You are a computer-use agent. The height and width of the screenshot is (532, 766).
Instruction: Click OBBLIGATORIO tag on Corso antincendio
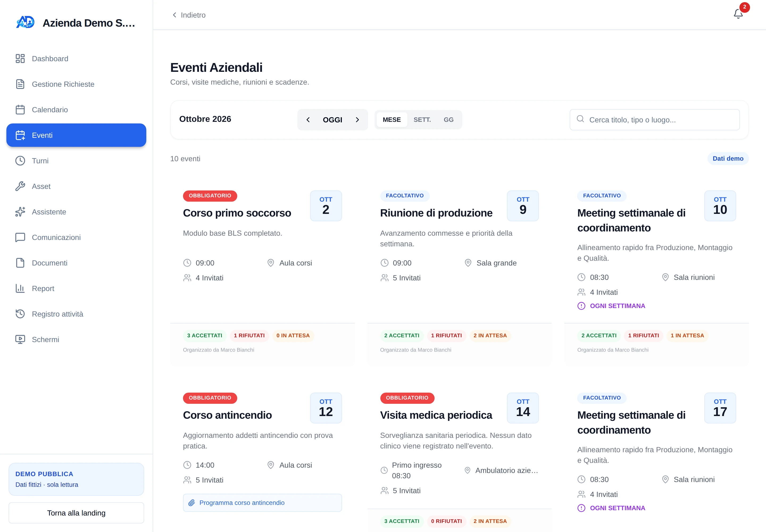[x=210, y=398]
